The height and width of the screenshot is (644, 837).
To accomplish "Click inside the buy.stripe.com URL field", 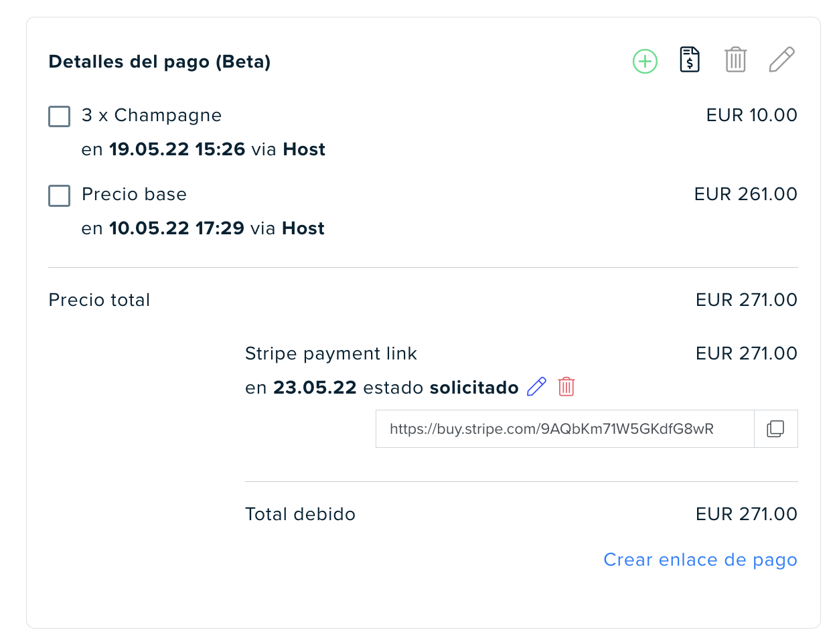I will (565, 428).
